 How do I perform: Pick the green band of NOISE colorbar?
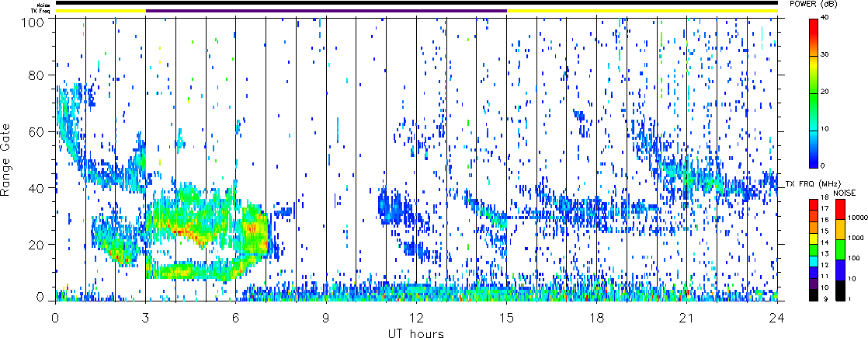pos(840,250)
